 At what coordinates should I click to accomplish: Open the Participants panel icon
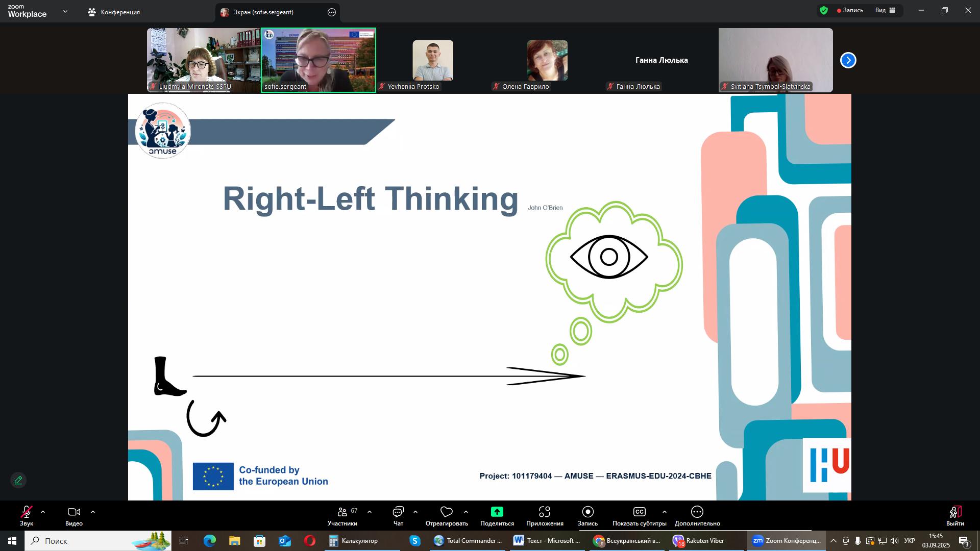click(342, 512)
